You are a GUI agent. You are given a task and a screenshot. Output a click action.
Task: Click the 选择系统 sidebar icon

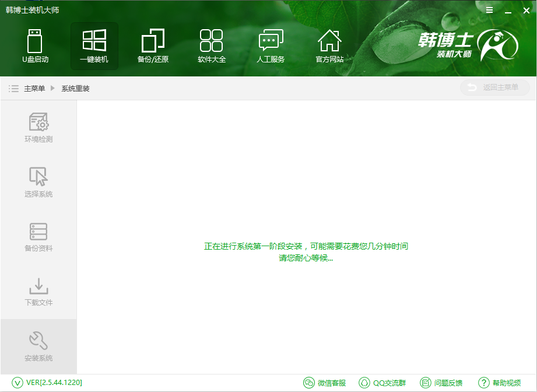click(38, 181)
